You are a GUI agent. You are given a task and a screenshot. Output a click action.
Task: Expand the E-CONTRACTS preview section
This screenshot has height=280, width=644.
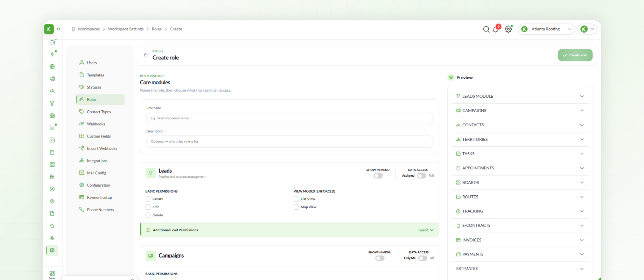(x=520, y=226)
